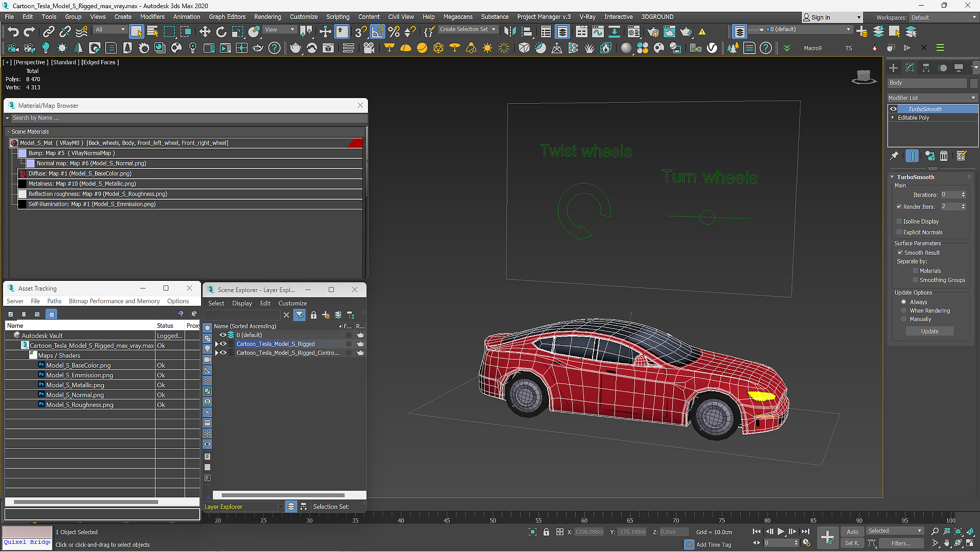Enable Explicit Normals checkbox
This screenshot has height=552, width=980.
coord(899,232)
